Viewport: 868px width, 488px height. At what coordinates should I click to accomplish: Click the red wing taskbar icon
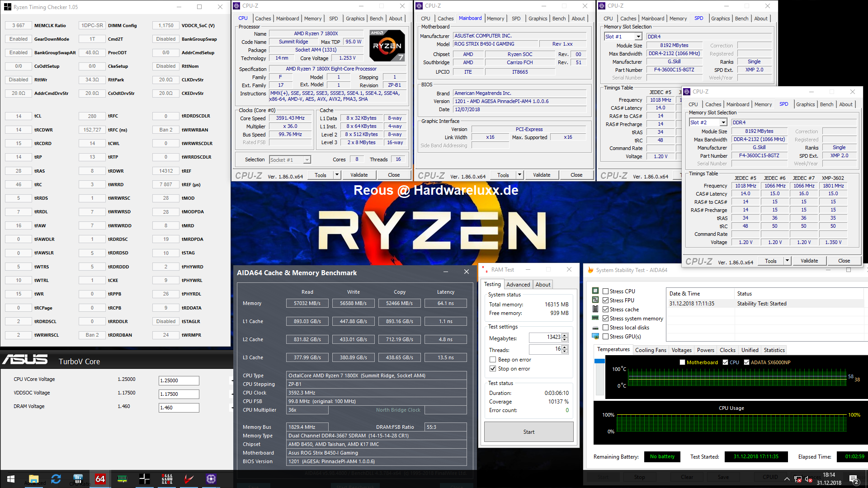tap(189, 479)
